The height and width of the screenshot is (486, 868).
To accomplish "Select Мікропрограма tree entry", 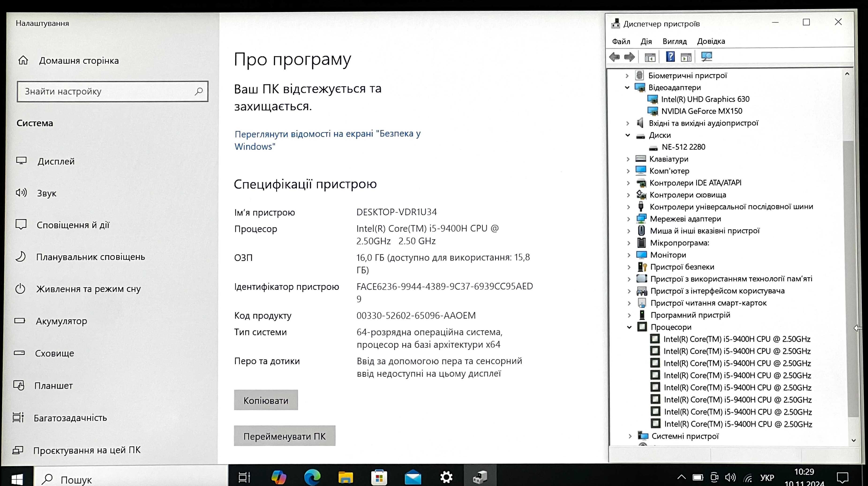I will 680,243.
